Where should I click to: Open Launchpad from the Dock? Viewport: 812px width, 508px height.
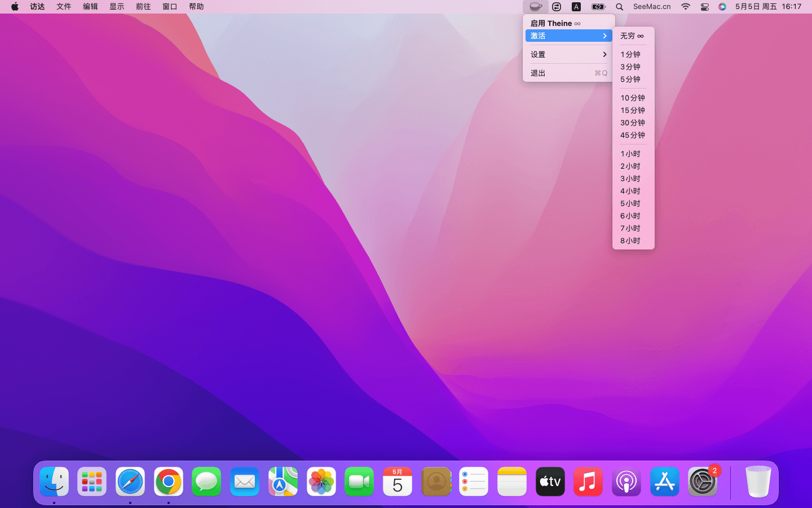tap(92, 482)
